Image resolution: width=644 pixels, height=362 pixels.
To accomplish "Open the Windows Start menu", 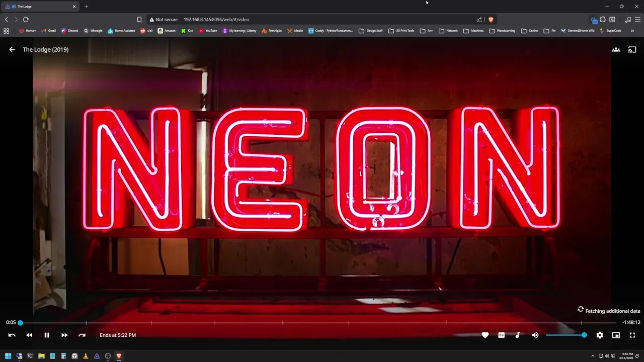I will coord(8,356).
